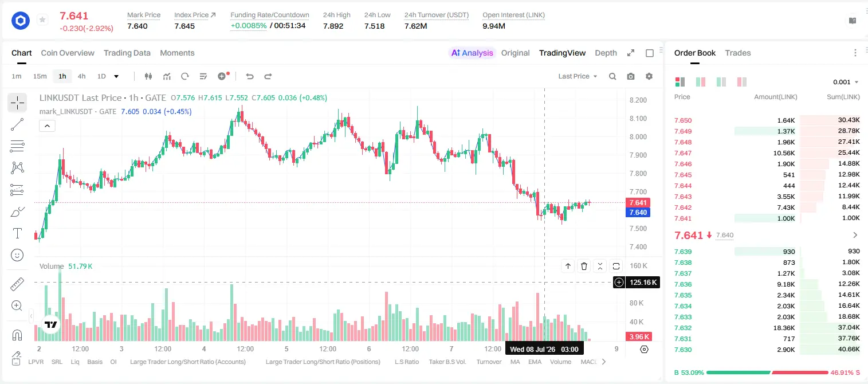
Task: Expand the Last Price dropdown
Action: pos(578,76)
